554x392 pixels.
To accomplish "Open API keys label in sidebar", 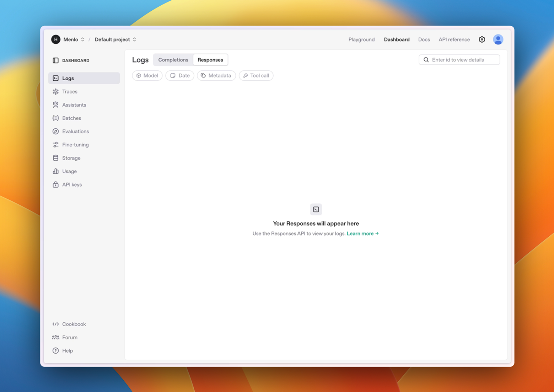I will (72, 184).
